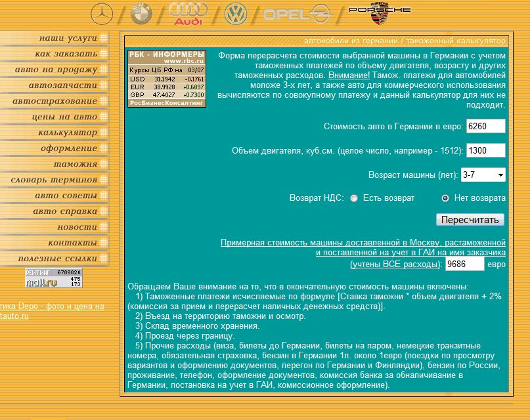Select the 'Есть возврат' radio button
Screen dimensions: 530x420
[x=354, y=198]
